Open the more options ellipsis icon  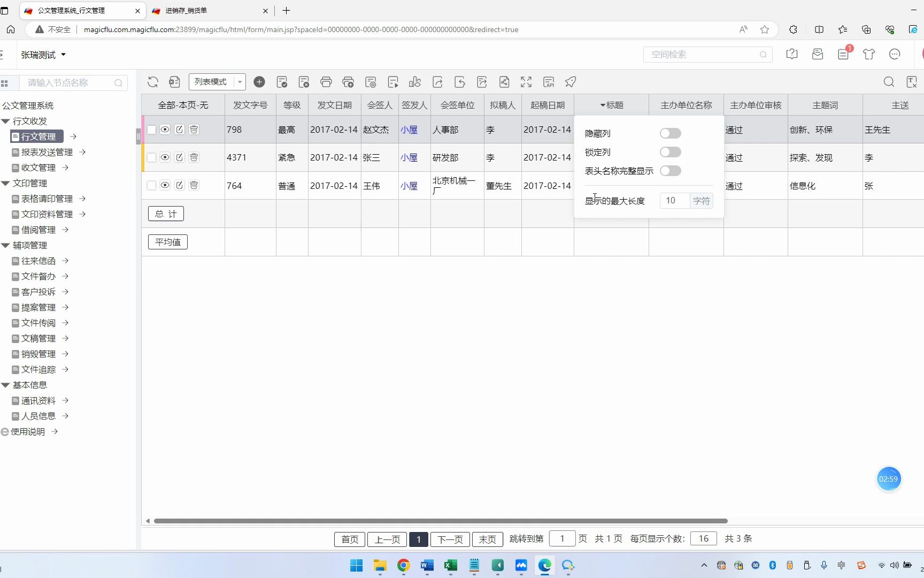894,54
